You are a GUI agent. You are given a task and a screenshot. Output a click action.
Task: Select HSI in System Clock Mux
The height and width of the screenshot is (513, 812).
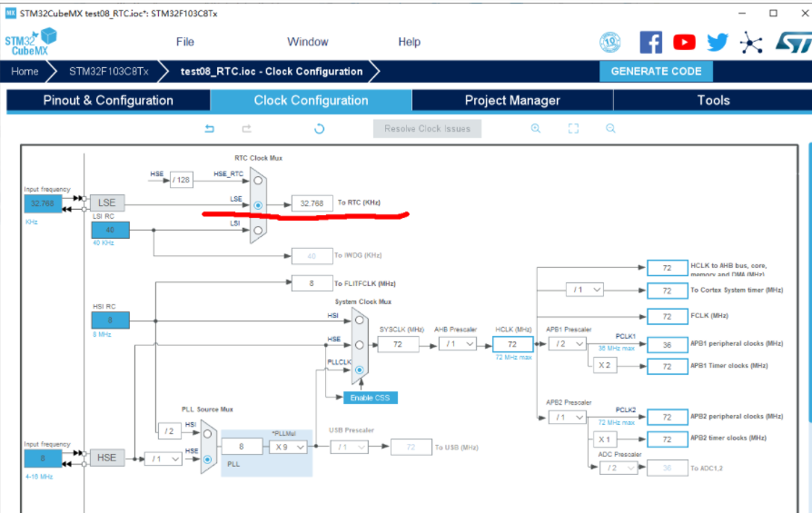[360, 321]
